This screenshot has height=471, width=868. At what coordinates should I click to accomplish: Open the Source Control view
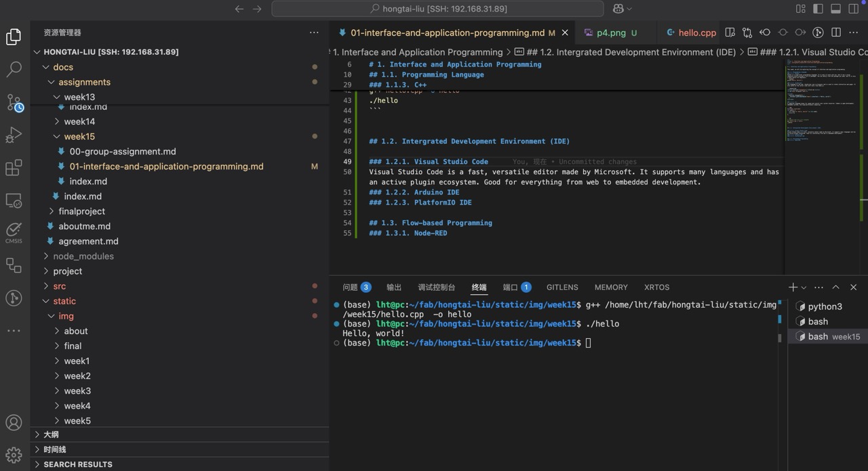click(14, 102)
